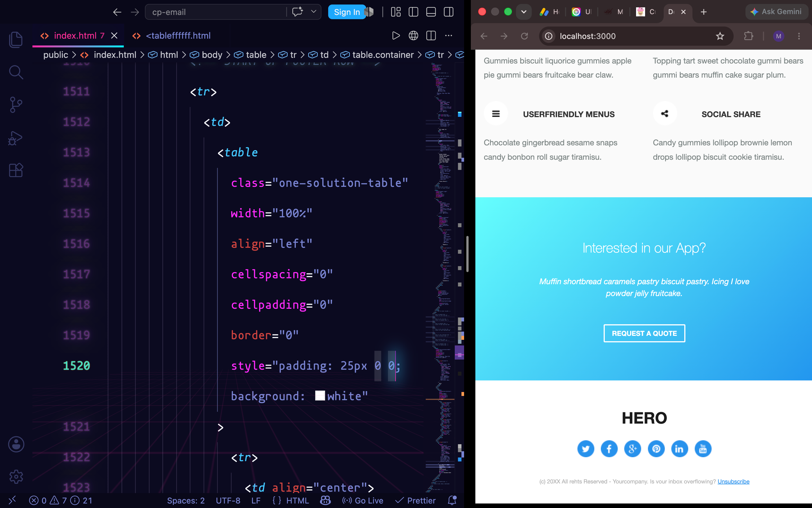Open the Search view in activity bar
Viewport: 812px width, 508px height.
click(x=16, y=72)
